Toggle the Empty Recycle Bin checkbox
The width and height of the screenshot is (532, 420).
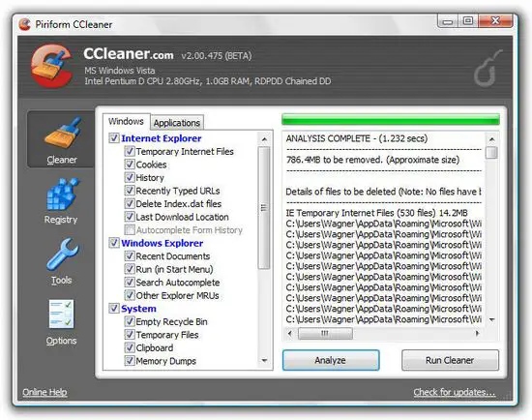click(130, 321)
